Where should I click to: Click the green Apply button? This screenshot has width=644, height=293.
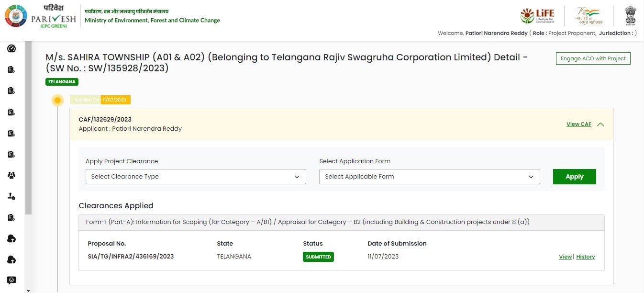click(575, 177)
